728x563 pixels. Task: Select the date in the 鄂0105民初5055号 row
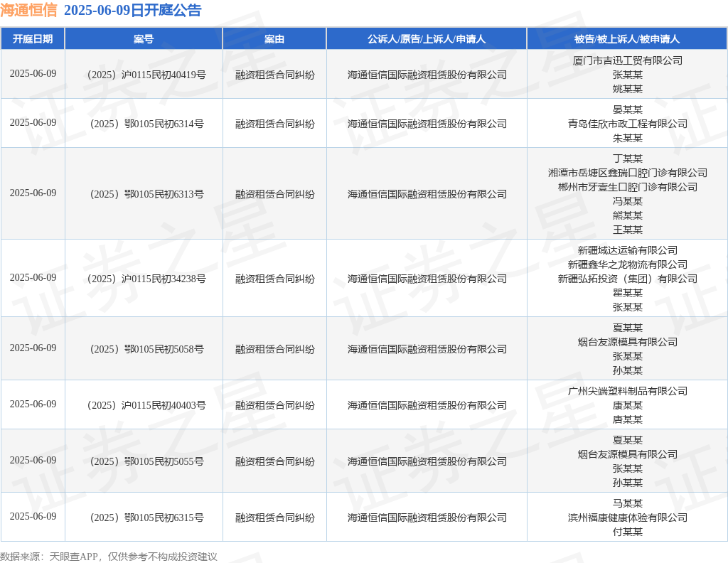[x=33, y=461]
